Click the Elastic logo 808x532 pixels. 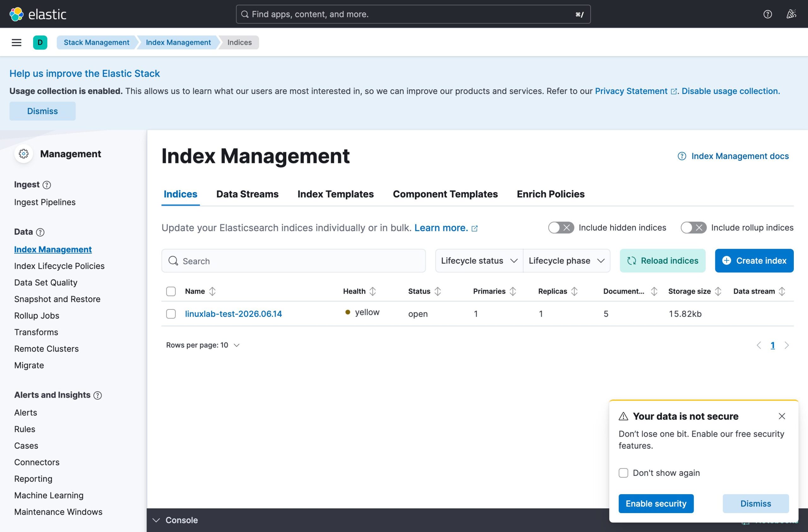pos(38,14)
